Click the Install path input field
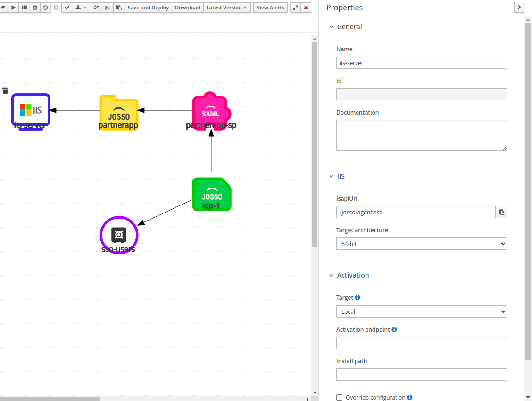532x401 pixels. [422, 375]
